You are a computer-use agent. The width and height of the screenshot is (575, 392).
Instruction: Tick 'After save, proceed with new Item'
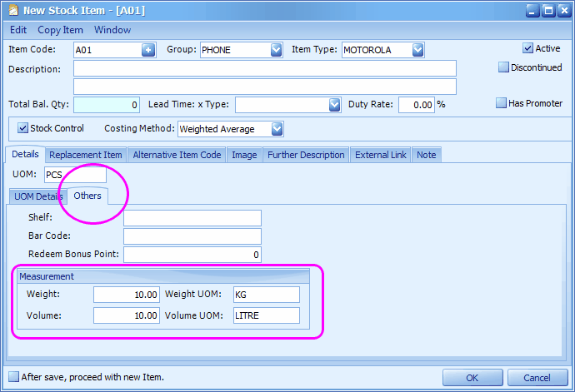coord(13,377)
